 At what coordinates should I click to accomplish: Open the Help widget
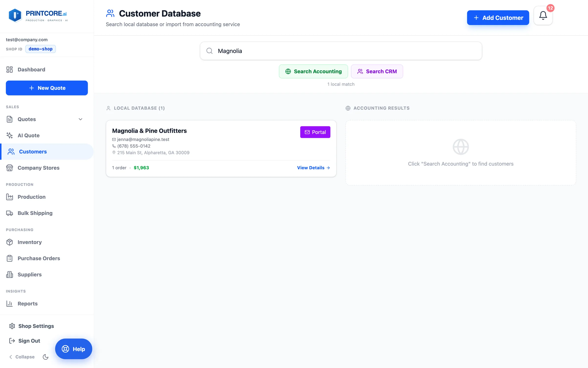point(73,349)
